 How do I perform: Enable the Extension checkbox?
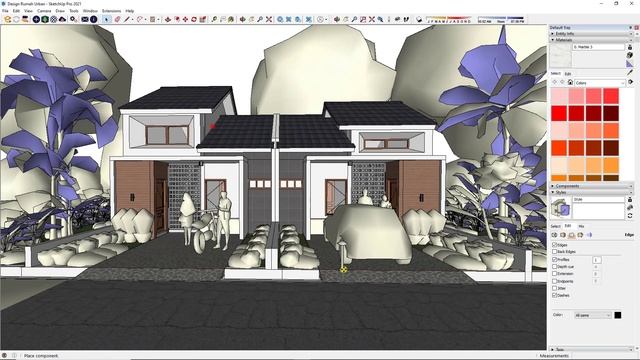tap(555, 274)
